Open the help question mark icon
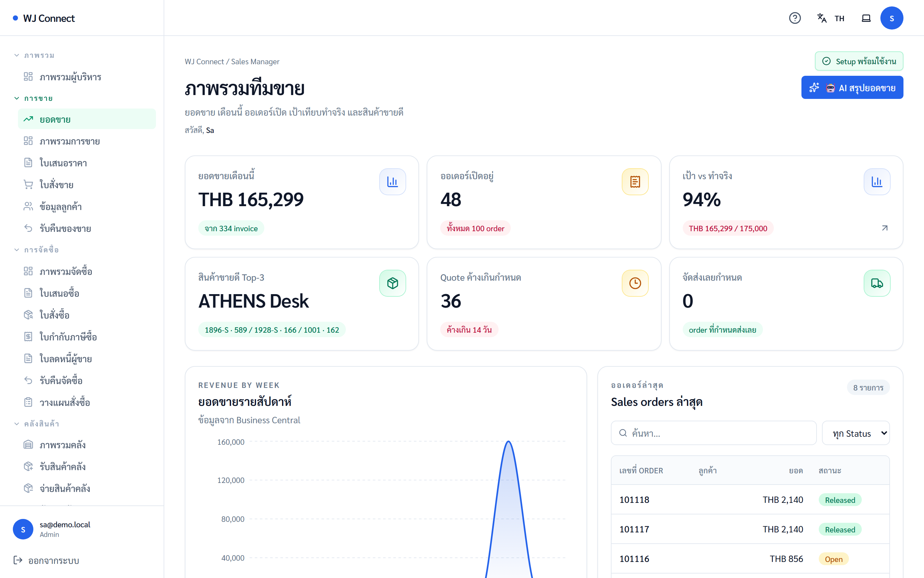 [x=795, y=18]
